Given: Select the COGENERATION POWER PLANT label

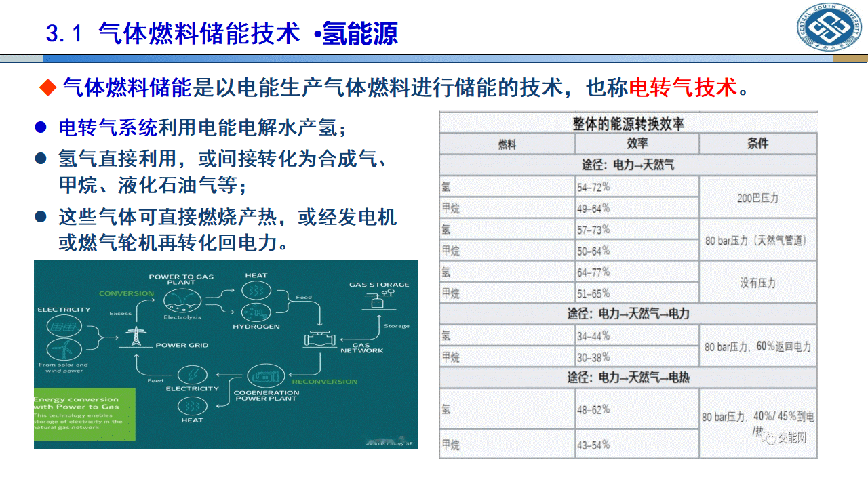Looking at the screenshot, I should tap(266, 395).
